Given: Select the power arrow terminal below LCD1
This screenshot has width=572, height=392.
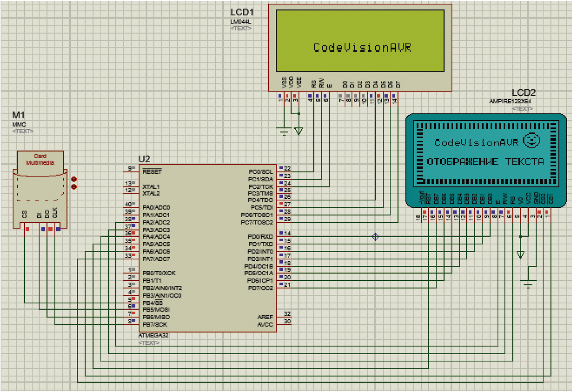Looking at the screenshot, I should click(x=299, y=131).
